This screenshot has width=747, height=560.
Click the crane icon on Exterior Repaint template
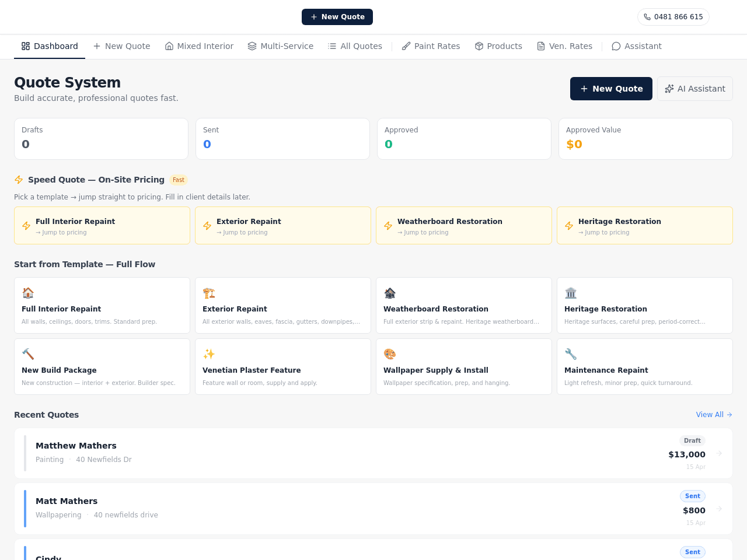point(209,293)
